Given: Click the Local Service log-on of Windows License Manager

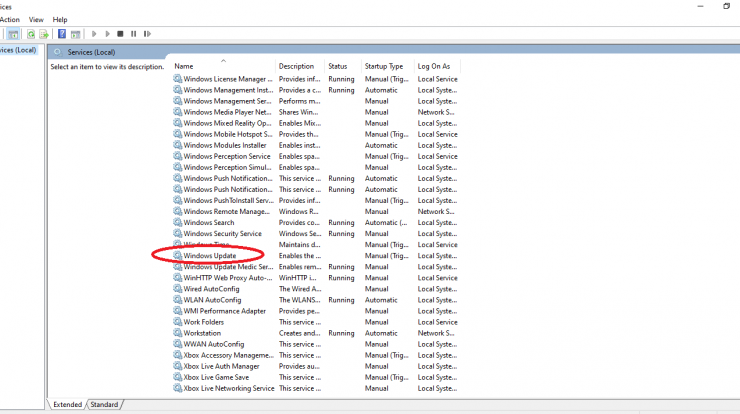Looking at the screenshot, I should [x=437, y=79].
